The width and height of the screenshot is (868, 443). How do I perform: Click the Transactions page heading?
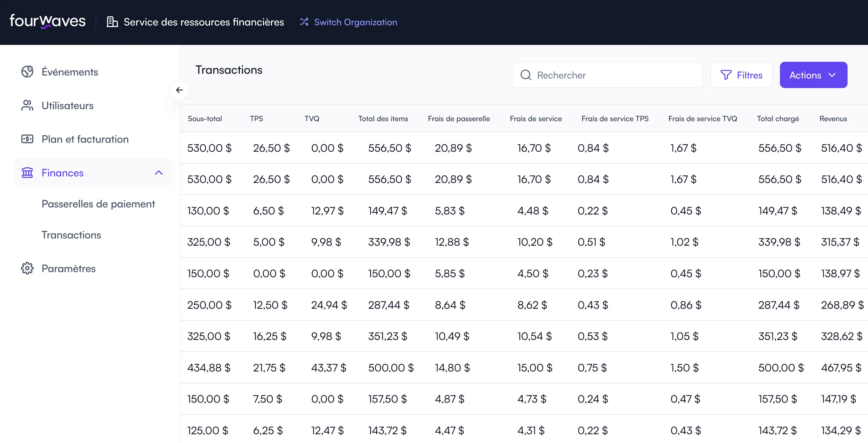229,70
